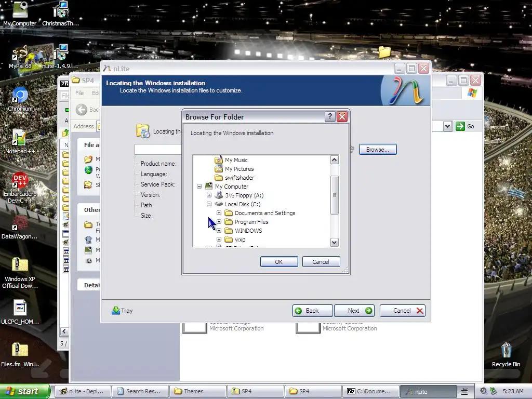Select My Computer node in tree

click(231, 187)
